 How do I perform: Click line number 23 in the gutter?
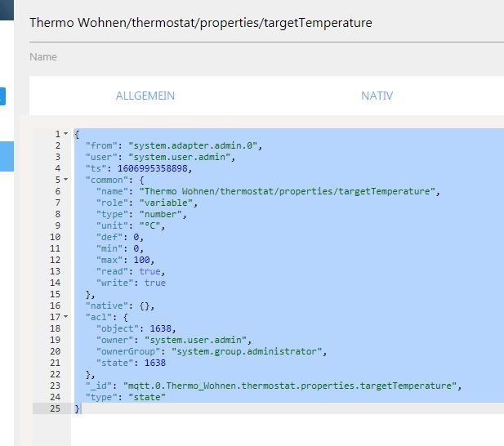click(55, 386)
